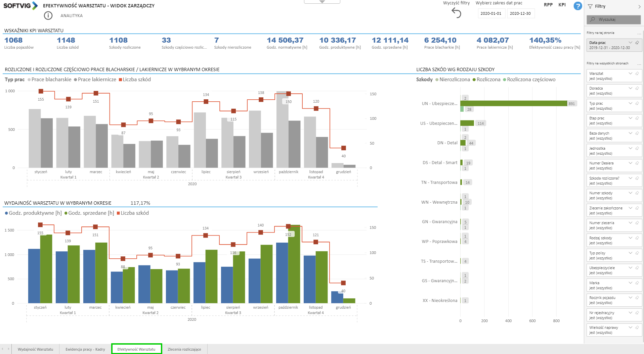
Task: Click the info icon beside ANALITYKA
Action: coord(48,15)
